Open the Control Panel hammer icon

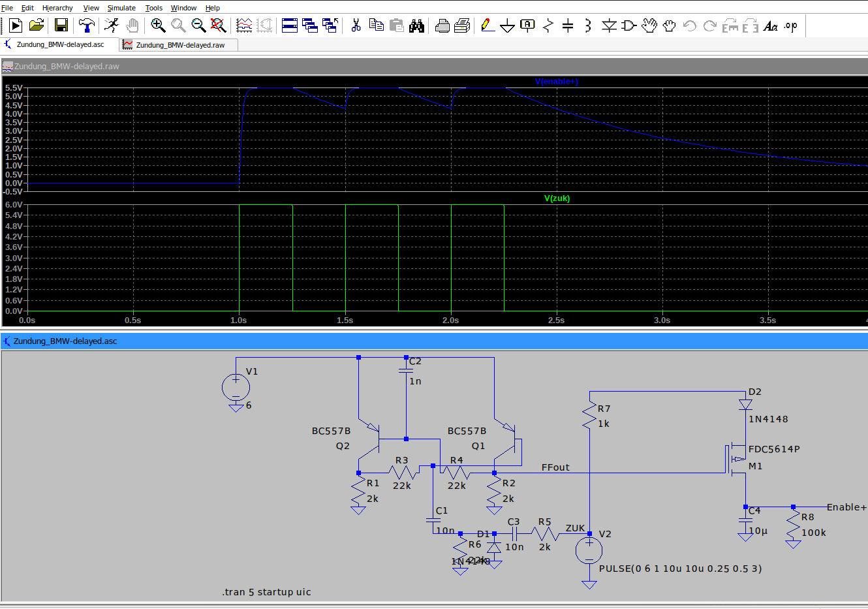tap(86, 25)
